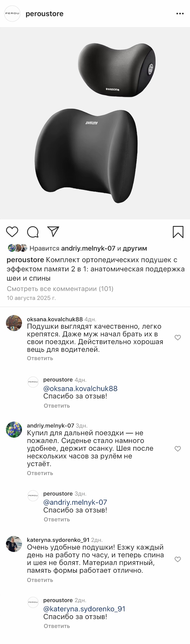
Task: Open the pillow product image
Action: [95, 123]
